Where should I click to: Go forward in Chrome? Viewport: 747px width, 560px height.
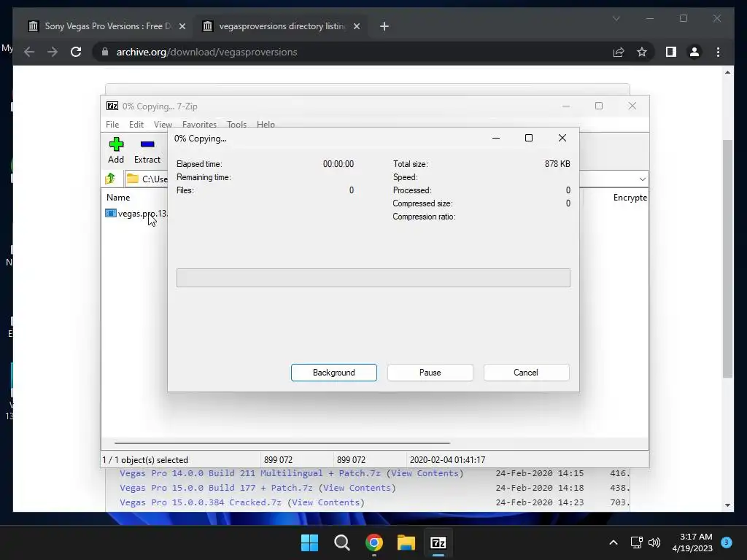[x=53, y=52]
